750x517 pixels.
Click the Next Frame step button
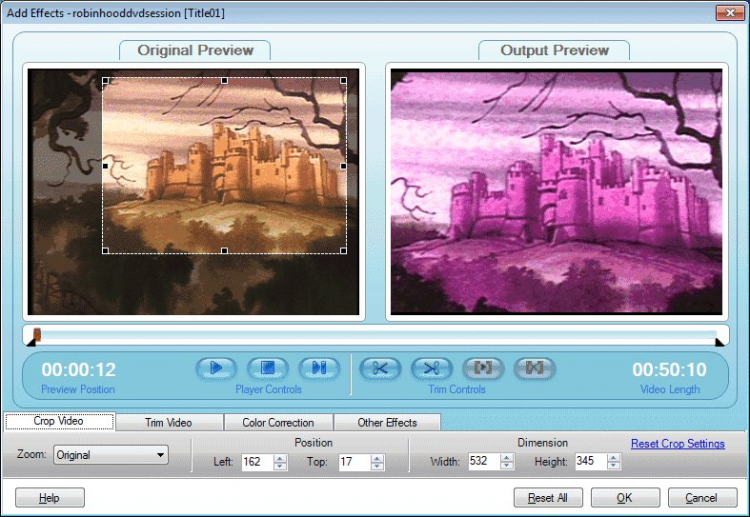coord(320,368)
